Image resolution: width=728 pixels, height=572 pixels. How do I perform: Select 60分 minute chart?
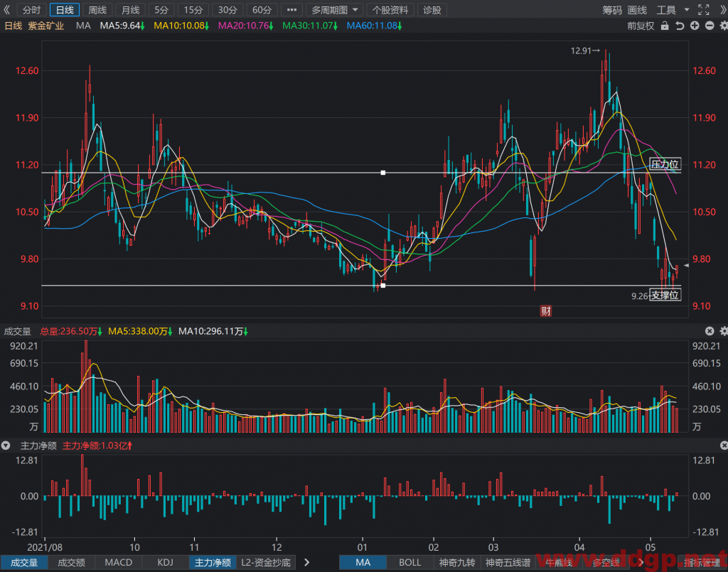tap(262, 10)
